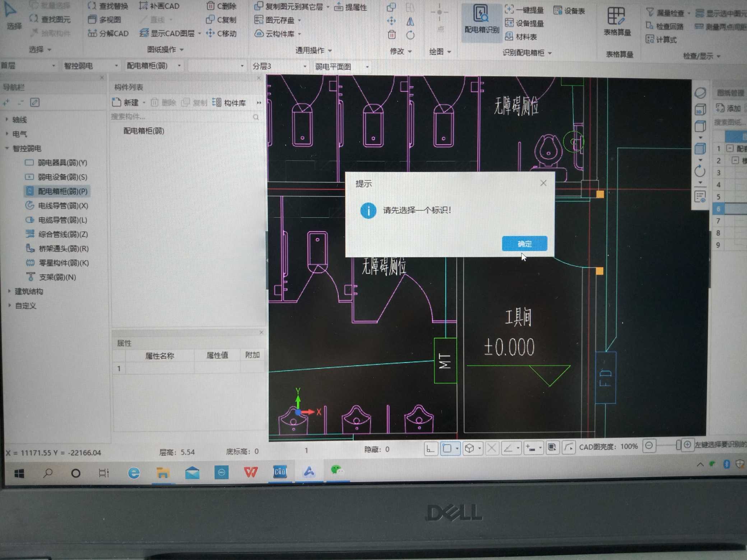Click the C复制 tool
This screenshot has height=560, width=747.
tap(221, 20)
